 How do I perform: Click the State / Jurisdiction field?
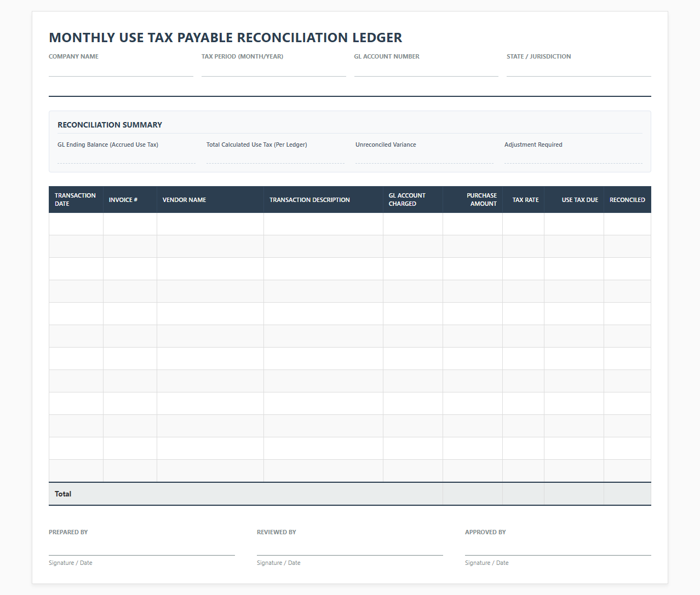[x=579, y=70]
